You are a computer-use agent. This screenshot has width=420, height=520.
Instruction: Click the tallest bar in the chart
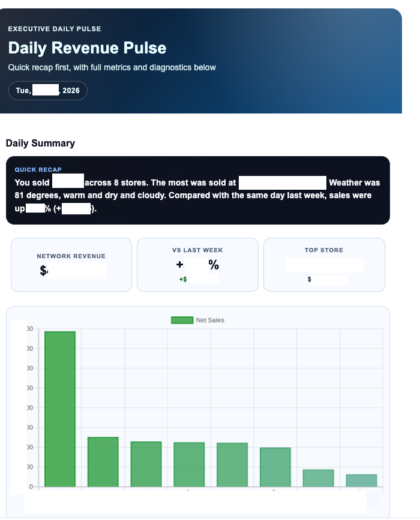(59, 408)
